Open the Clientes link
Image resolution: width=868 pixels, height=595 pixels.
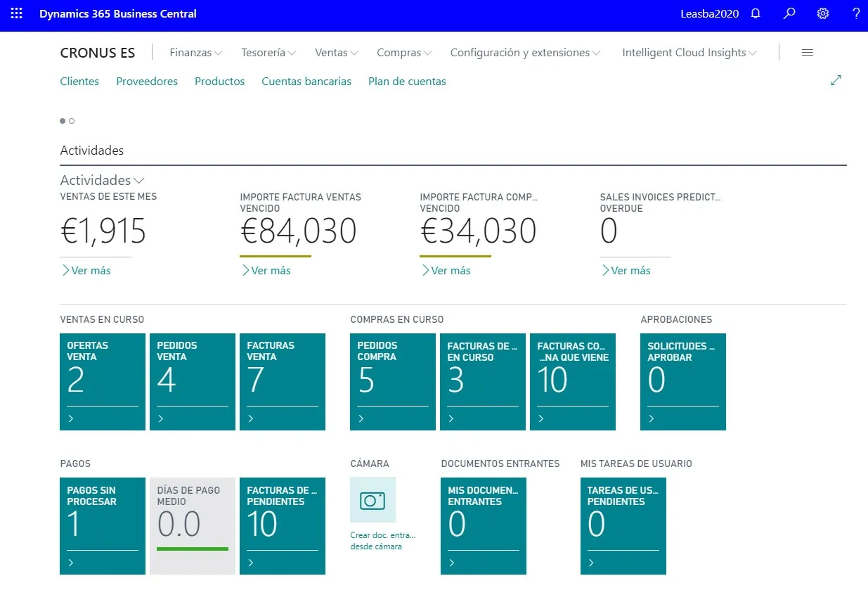click(x=79, y=82)
